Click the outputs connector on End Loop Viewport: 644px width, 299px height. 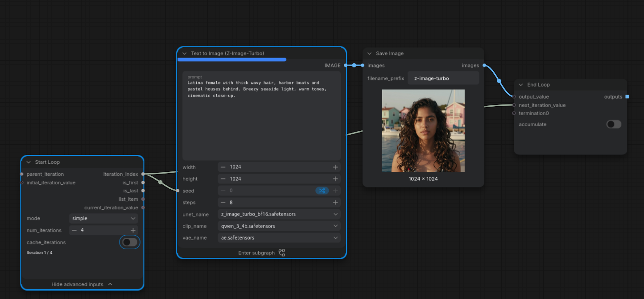627,97
